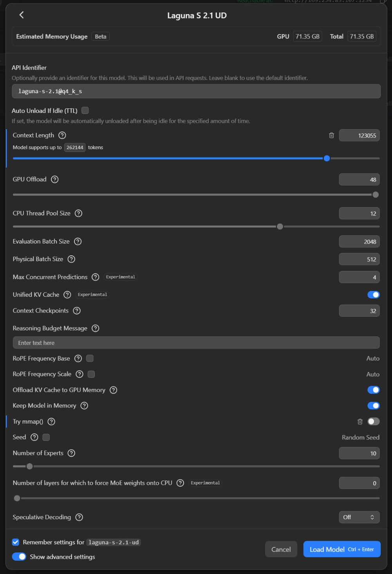Toggle Offload KV Cache to GPU Memory
392x574 pixels.
pos(374,390)
